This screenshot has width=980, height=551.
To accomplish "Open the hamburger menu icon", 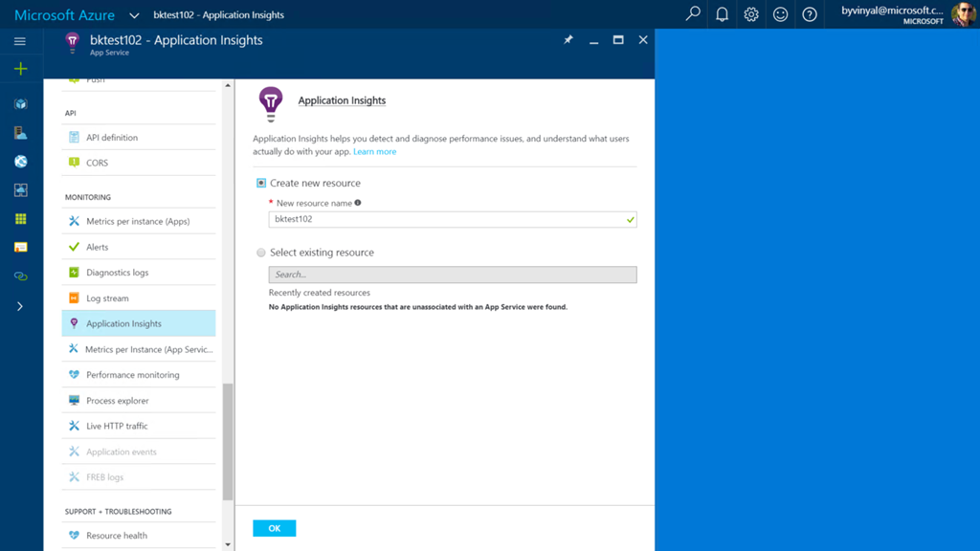I will [x=20, y=41].
